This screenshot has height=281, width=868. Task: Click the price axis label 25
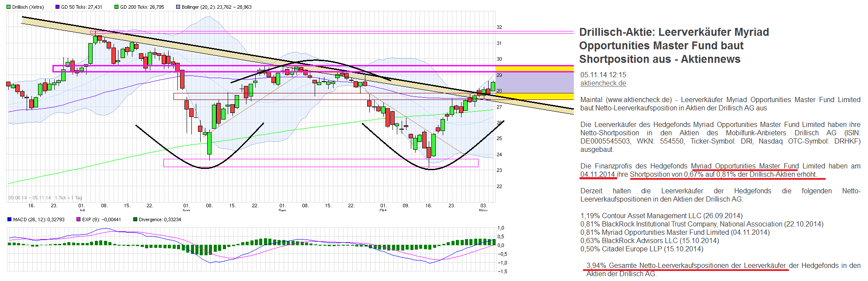(499, 138)
